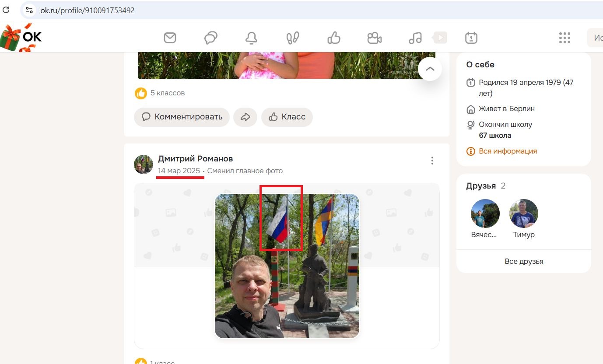Open friend Вячес... avatar
The image size is (603, 364).
485,213
